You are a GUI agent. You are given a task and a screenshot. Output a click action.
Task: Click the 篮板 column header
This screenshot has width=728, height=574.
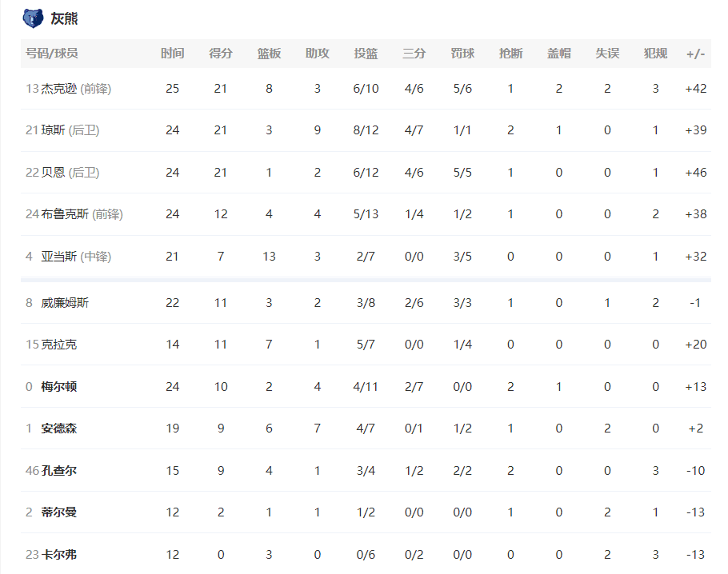point(269,54)
